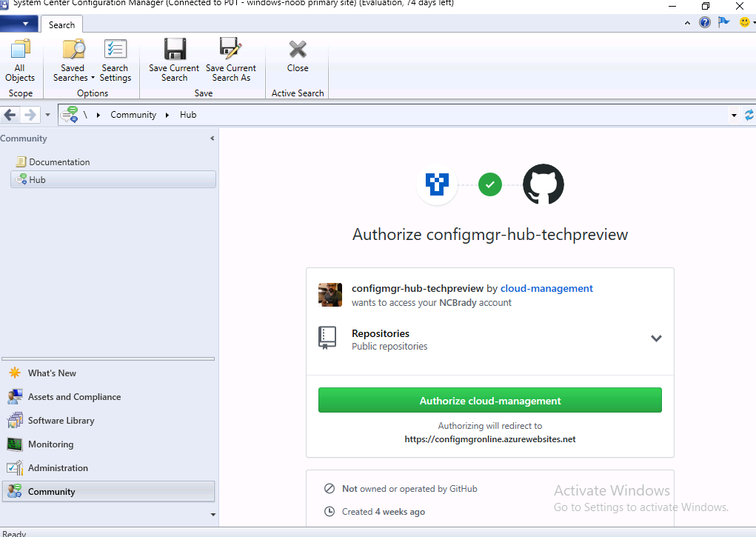Click the Community breadcrumb segment
The height and width of the screenshot is (537, 756).
point(133,115)
